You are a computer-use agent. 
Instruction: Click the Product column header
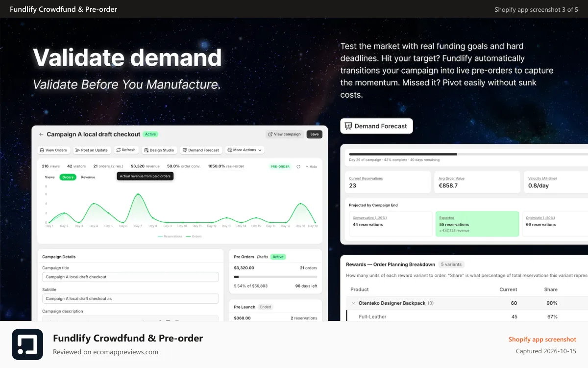point(360,289)
